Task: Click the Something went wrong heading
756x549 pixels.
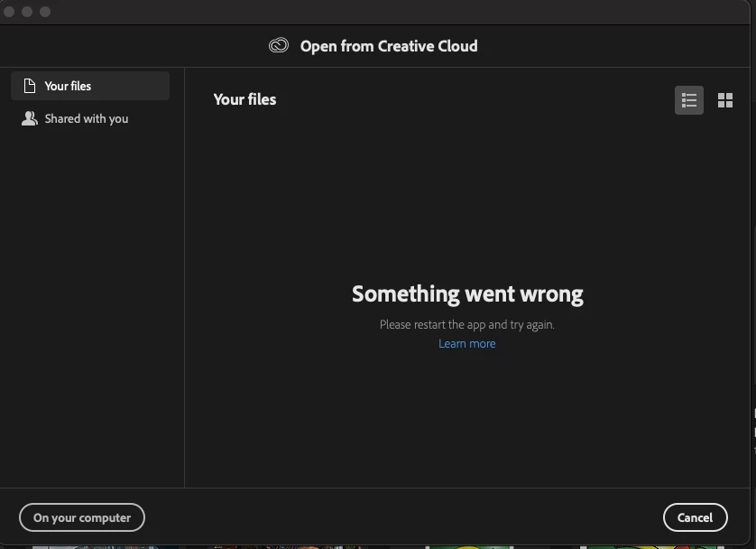Action: point(467,294)
